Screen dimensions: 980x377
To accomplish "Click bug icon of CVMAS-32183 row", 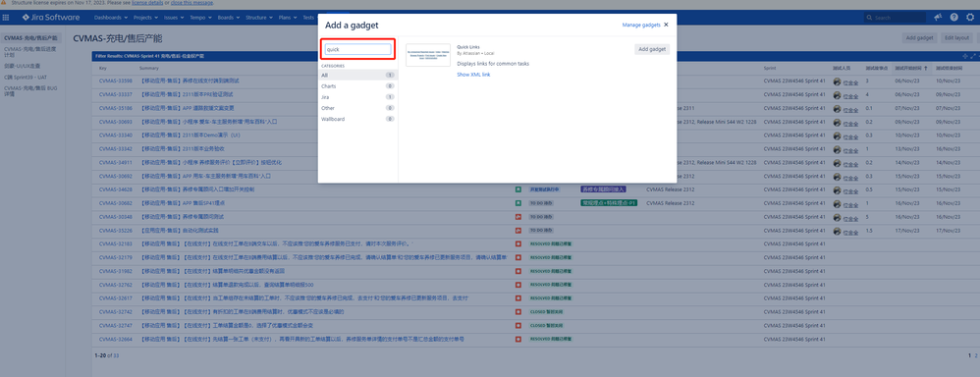I will tap(518, 243).
